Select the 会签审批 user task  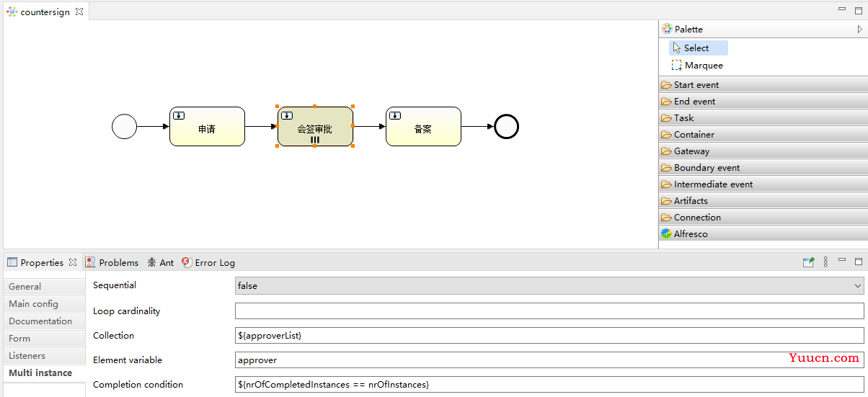click(x=315, y=127)
